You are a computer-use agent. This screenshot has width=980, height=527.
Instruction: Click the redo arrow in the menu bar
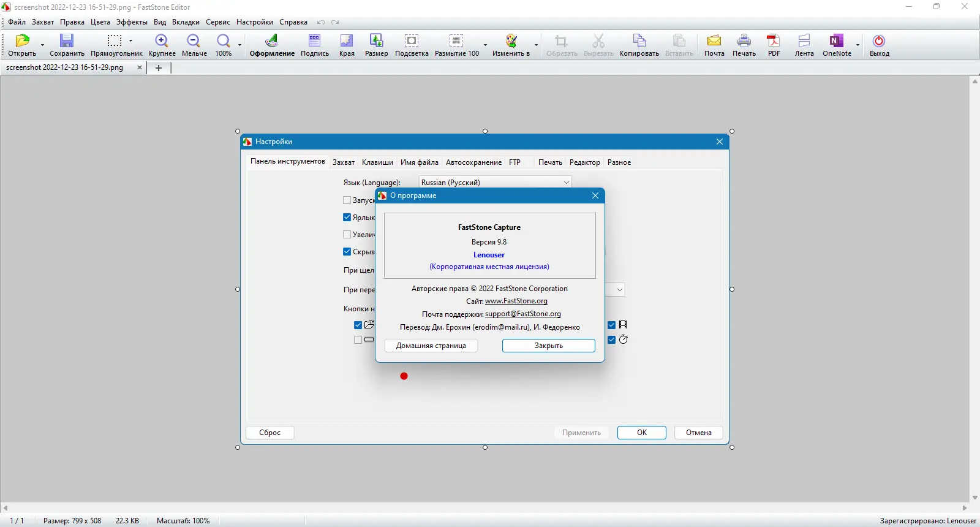point(335,23)
